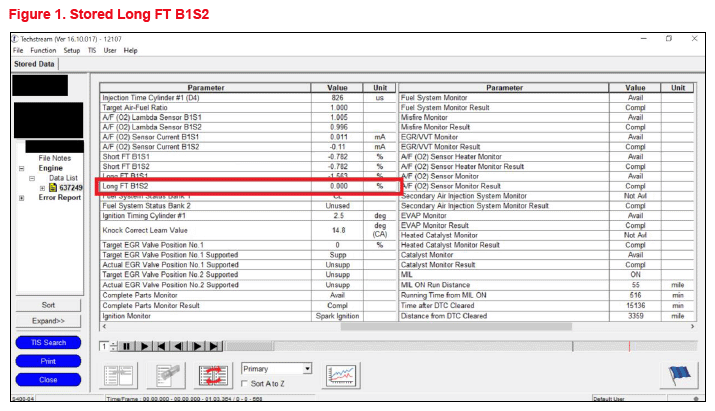Select the Heated Catalyst Monitor row
This screenshot has width=715, height=411.
point(546,235)
